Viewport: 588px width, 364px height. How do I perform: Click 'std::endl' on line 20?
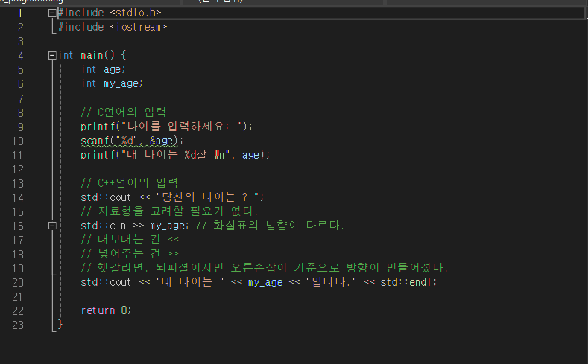click(406, 282)
